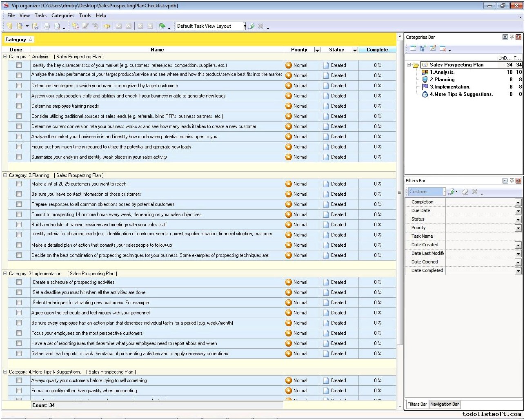Click New Category icon in Categories Bar
The width and height of the screenshot is (525, 420).
[x=413, y=49]
